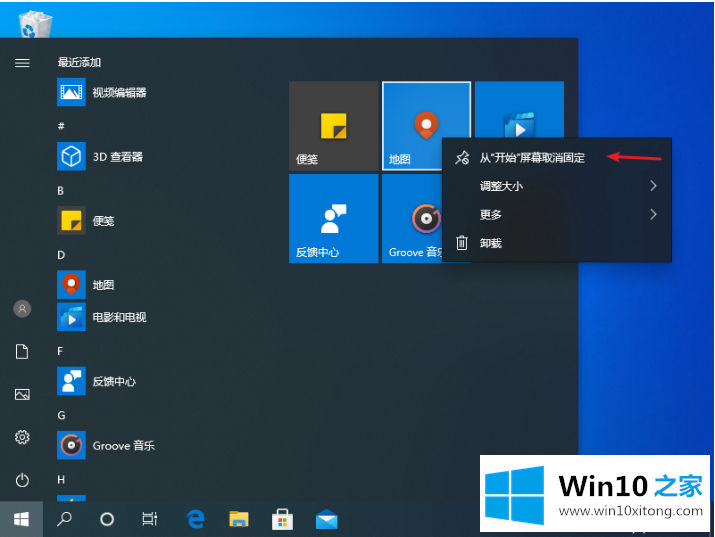Open the Pictures sidebar icon
715x537 pixels.
[22, 394]
